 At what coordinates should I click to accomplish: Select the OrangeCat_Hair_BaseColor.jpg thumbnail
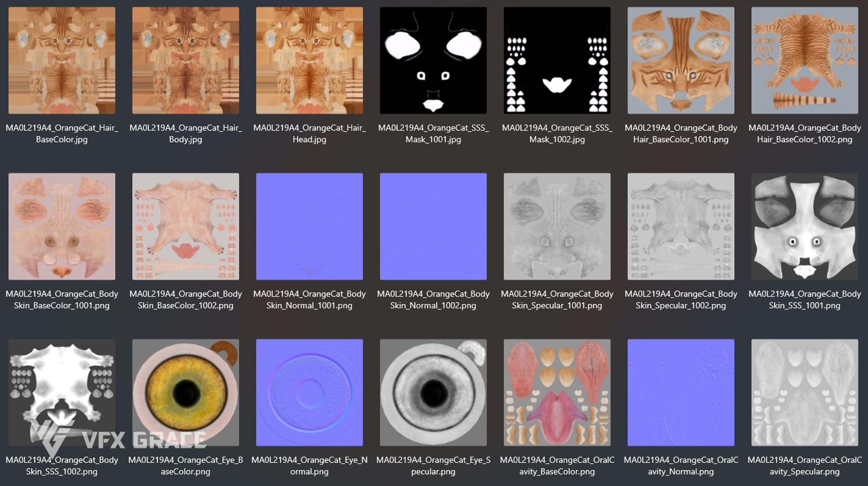62,60
